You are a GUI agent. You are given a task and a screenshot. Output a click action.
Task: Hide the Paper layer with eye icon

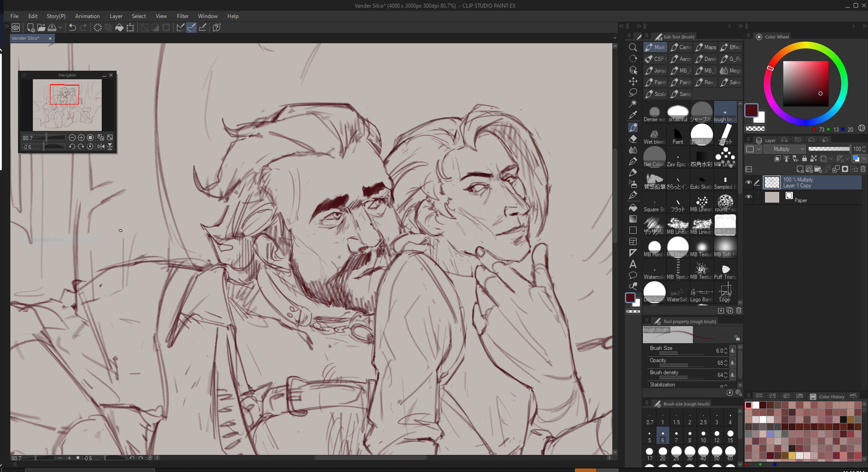pyautogui.click(x=749, y=197)
